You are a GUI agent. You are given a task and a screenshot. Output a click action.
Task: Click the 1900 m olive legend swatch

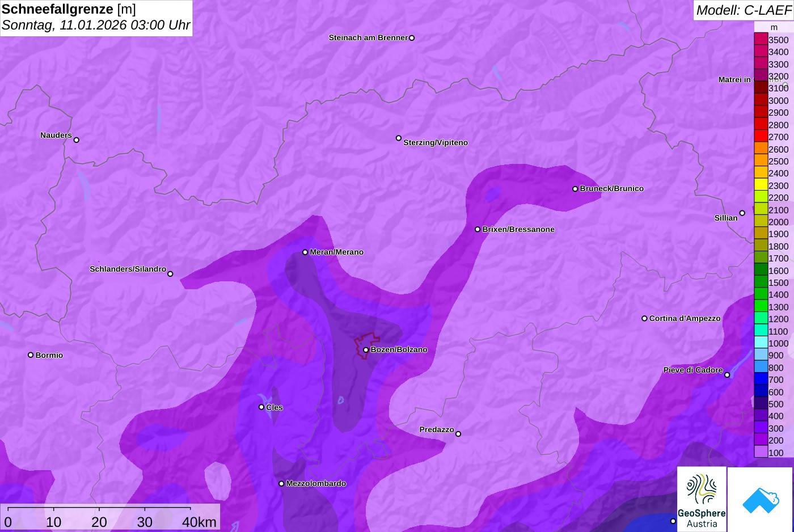click(x=761, y=233)
